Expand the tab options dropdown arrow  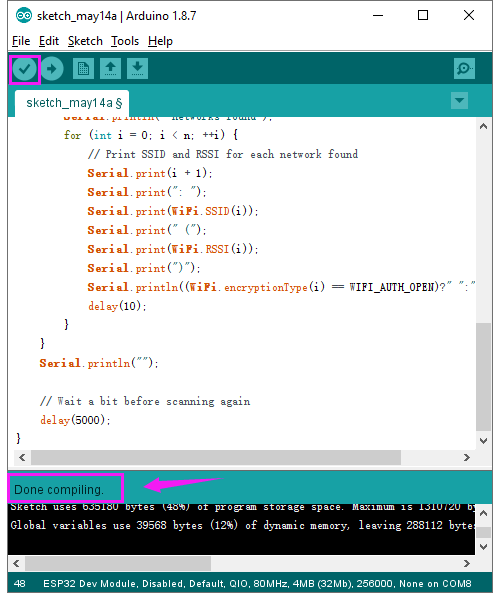[459, 101]
